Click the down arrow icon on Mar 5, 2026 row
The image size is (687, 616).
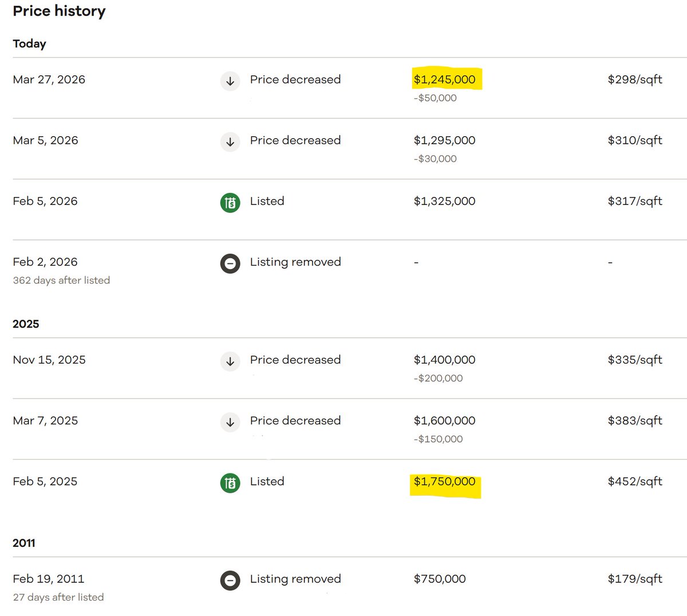[230, 141]
